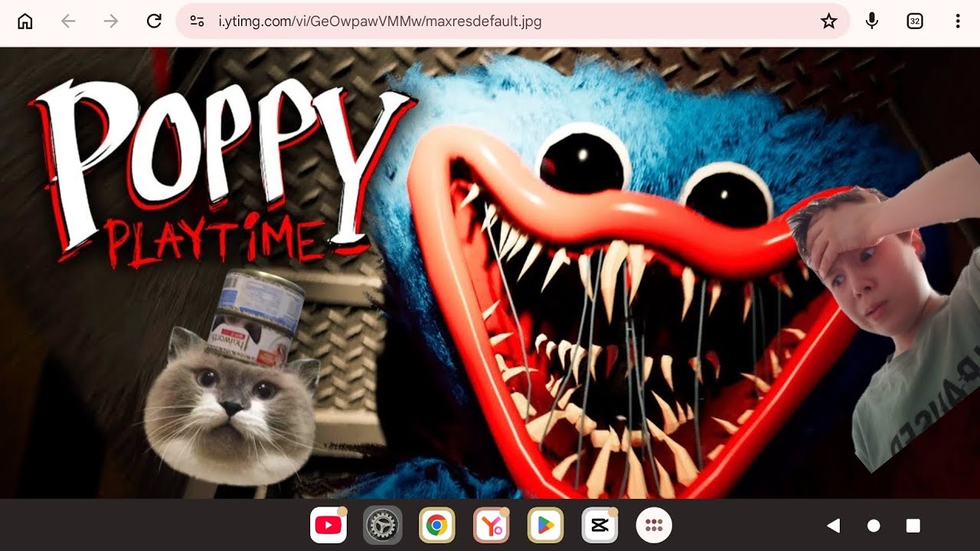The width and height of the screenshot is (980, 551).
Task: Start voice search with the microphone
Action: coord(871,21)
